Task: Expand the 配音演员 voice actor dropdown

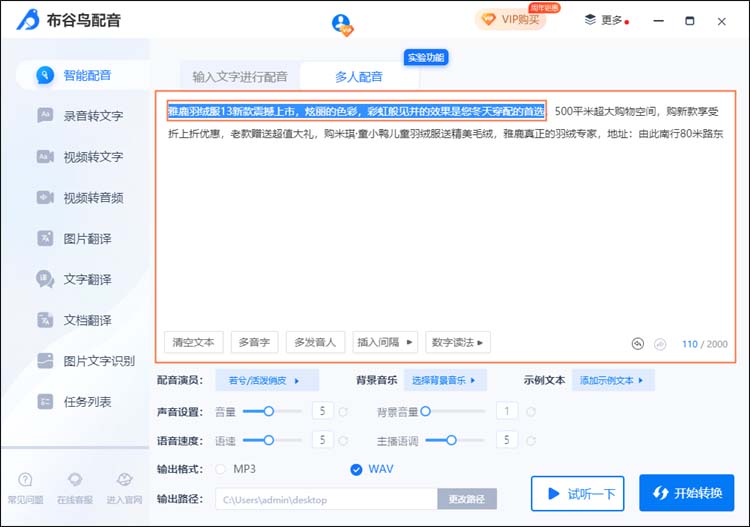Action: (x=266, y=380)
